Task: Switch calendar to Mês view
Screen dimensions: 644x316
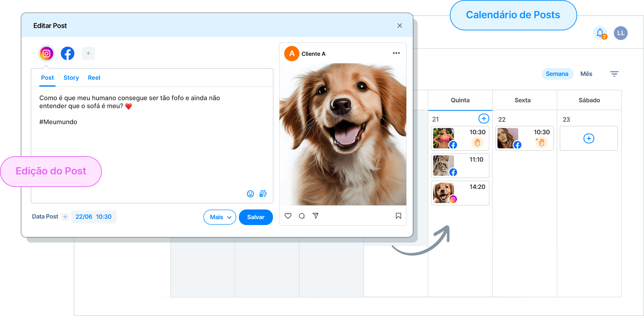Action: (586, 74)
